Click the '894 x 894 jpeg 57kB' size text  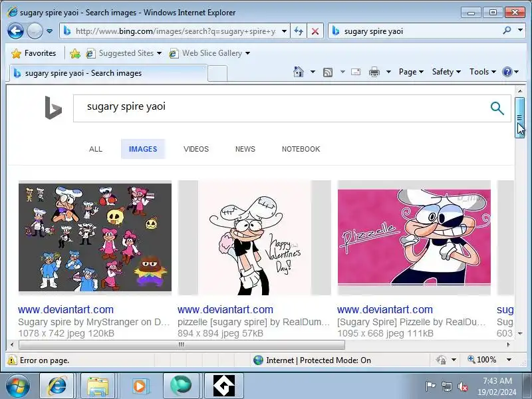click(x=220, y=333)
